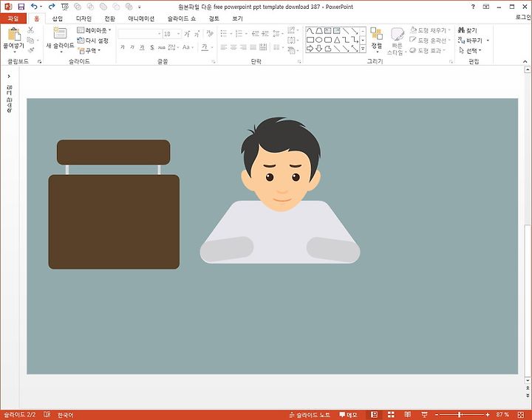Screen dimensions: 532x420
Task: Toggle bold text formatting
Action: (123, 47)
